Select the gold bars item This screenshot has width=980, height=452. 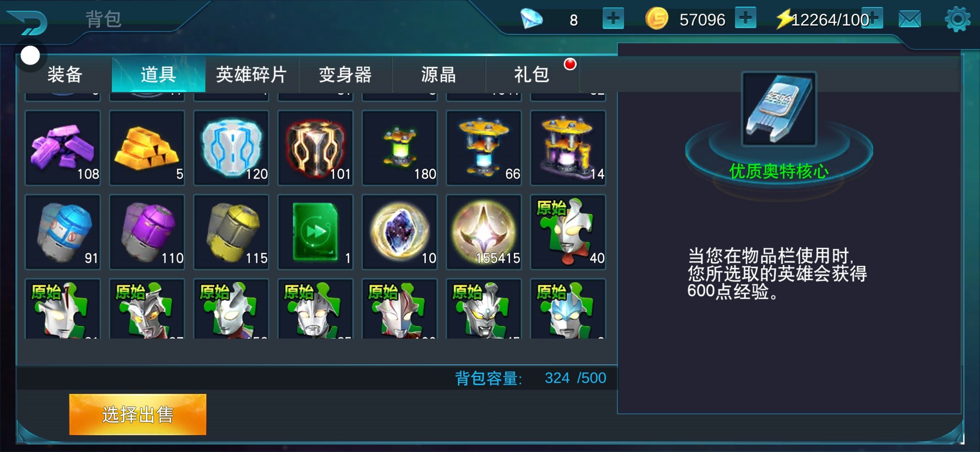(x=147, y=148)
